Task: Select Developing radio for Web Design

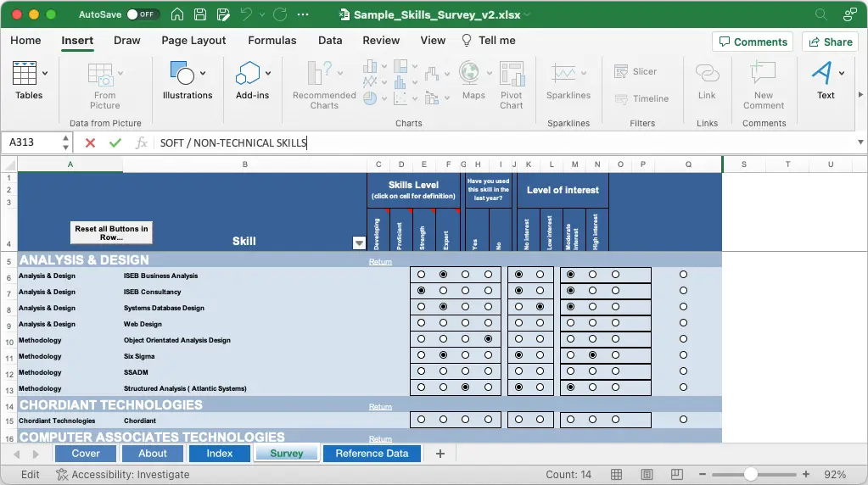Action: point(421,322)
